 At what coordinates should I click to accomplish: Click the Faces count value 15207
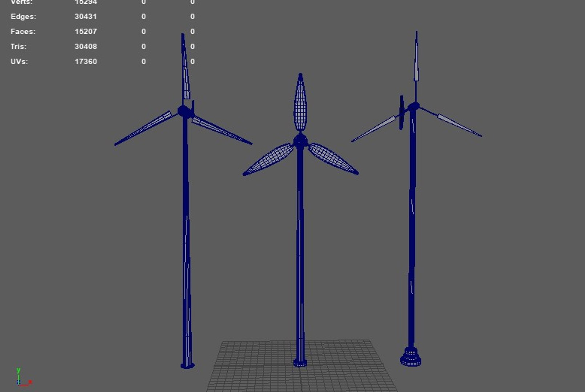[x=86, y=32]
